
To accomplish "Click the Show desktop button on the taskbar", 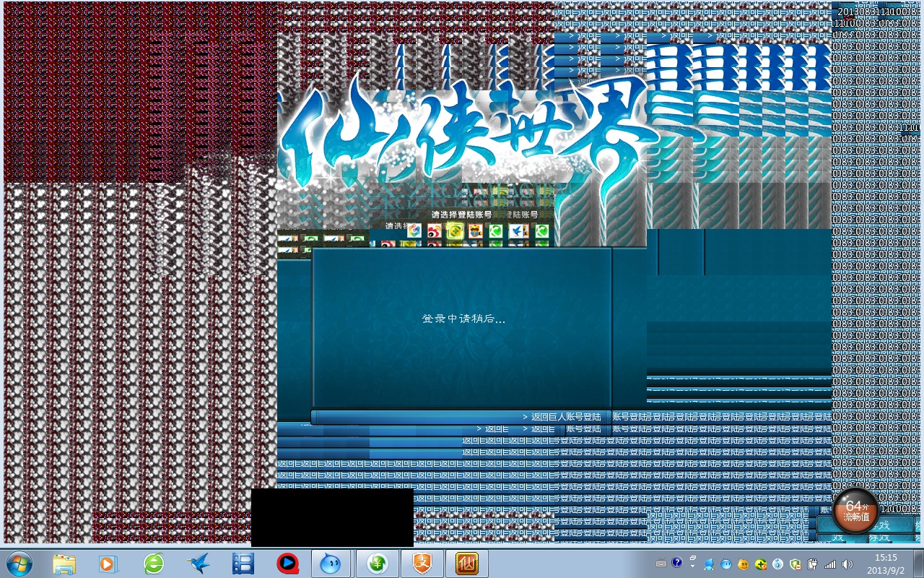I will [x=918, y=564].
